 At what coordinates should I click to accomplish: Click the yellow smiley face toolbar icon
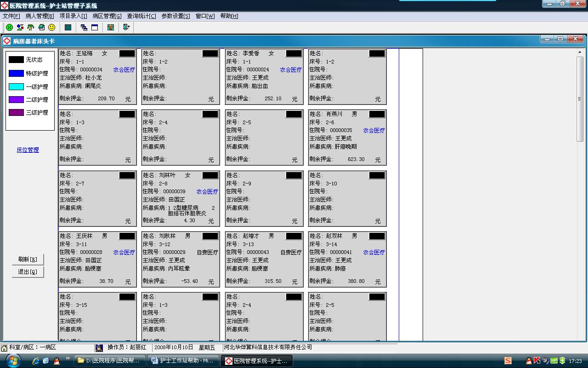click(52, 28)
